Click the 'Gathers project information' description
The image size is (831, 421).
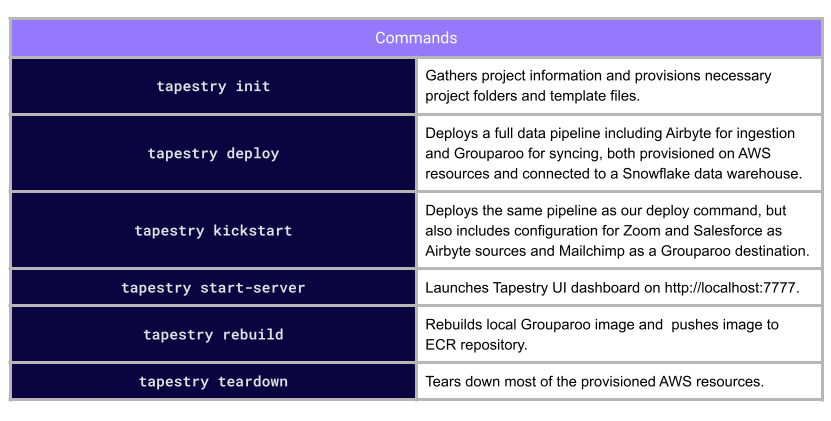tap(619, 86)
